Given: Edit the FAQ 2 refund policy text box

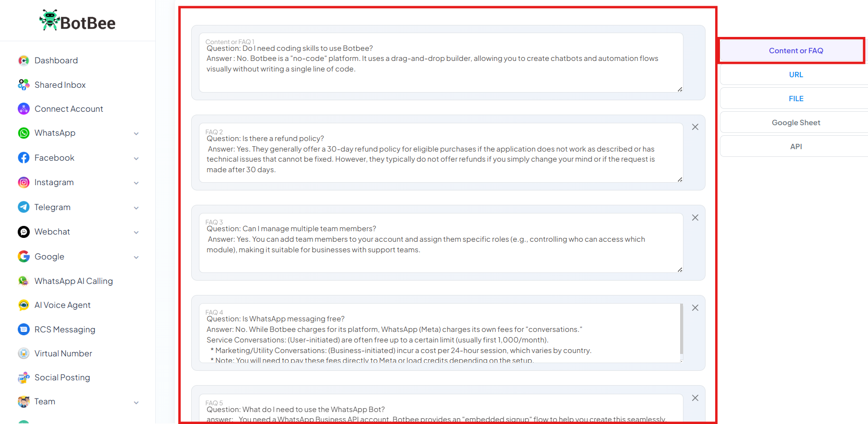Looking at the screenshot, I should [x=441, y=153].
